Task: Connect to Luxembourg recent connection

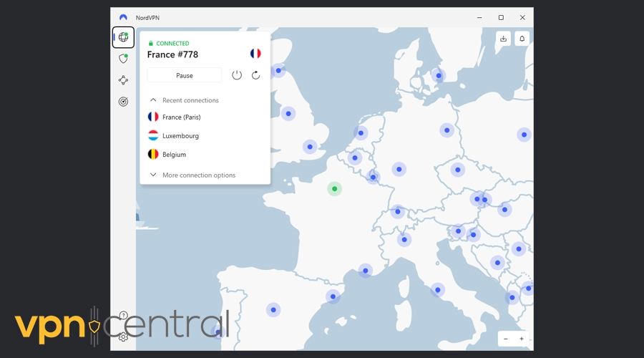Action: pyautogui.click(x=173, y=135)
